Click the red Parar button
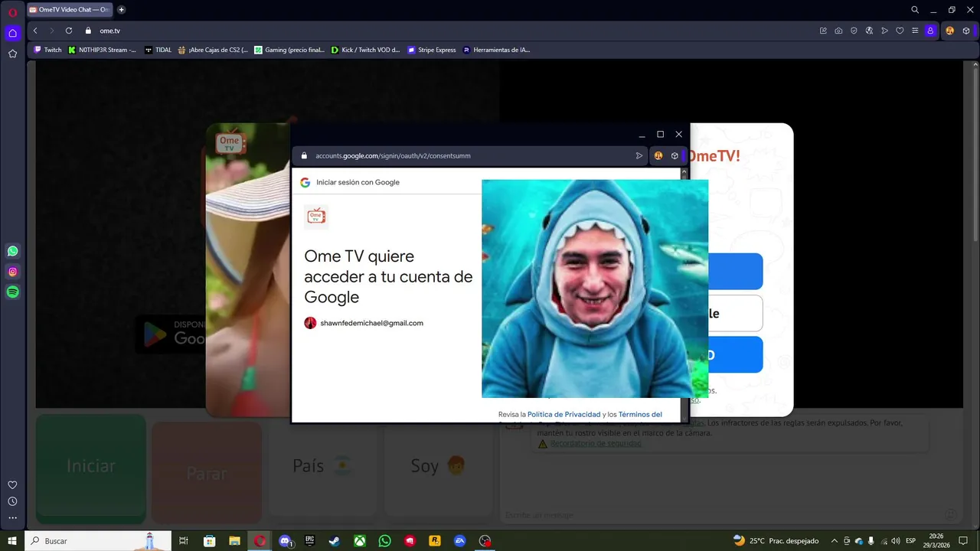980x551 pixels. pyautogui.click(x=207, y=473)
